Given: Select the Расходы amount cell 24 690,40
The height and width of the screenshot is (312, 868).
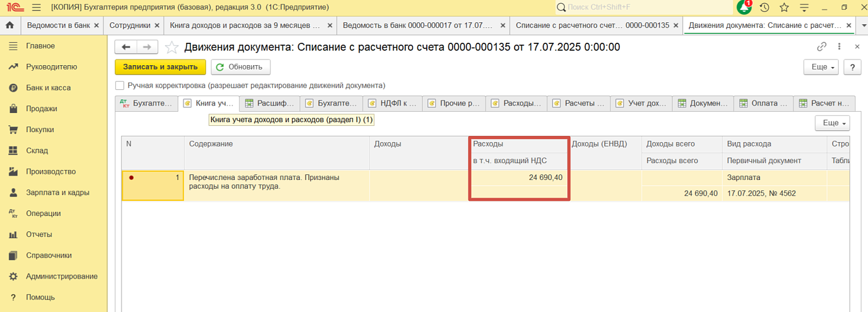Looking at the screenshot, I should pos(518,177).
